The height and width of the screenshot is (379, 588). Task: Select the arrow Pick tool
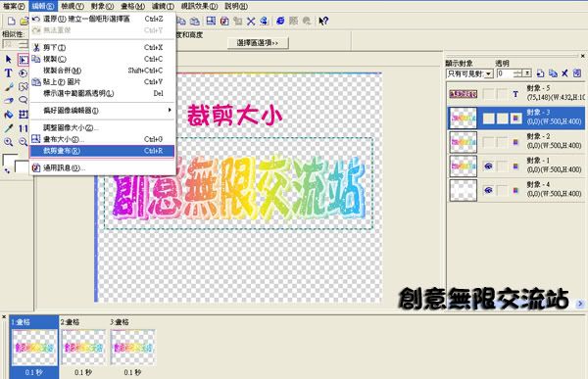(x=8, y=59)
